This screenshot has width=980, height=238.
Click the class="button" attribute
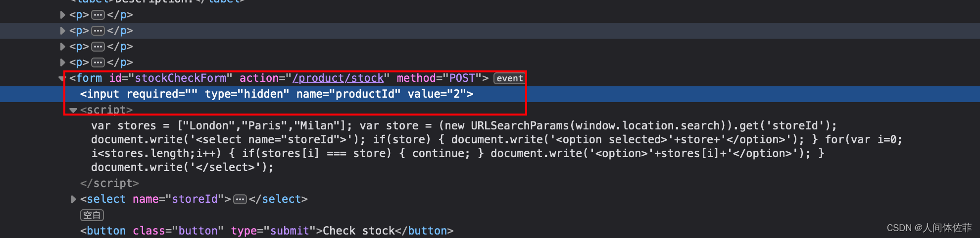[178, 231]
